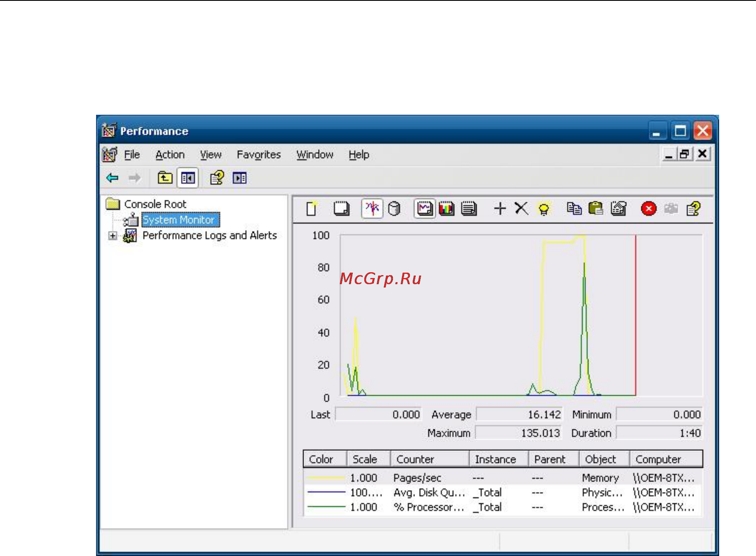The width and height of the screenshot is (756, 556).
Task: Open the View menu
Action: pyautogui.click(x=211, y=155)
